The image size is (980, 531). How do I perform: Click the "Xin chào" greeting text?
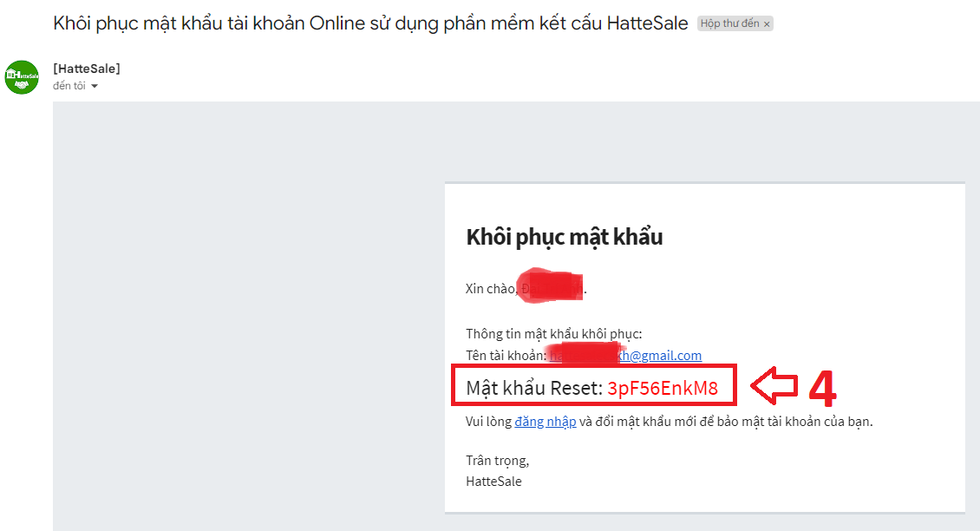491,288
